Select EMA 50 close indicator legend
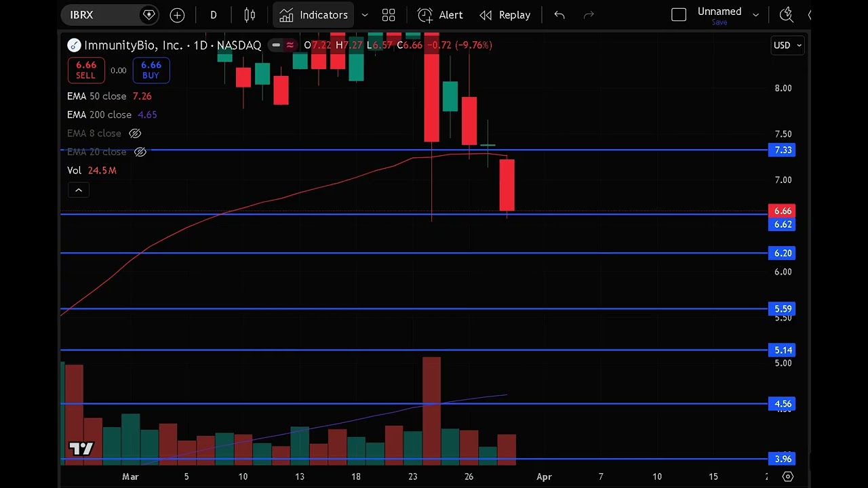Image resolution: width=868 pixels, height=488 pixels. (x=109, y=96)
